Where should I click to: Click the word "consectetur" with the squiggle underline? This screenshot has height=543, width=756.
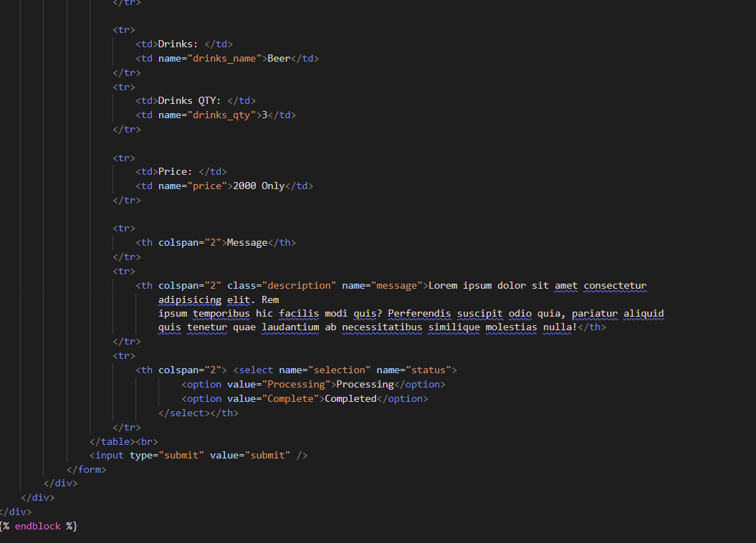(615, 286)
